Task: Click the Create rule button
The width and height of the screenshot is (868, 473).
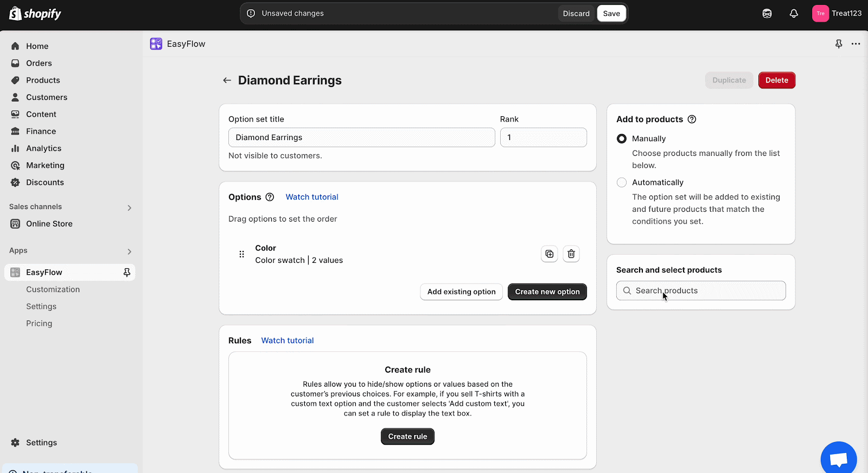Action: tap(407, 437)
